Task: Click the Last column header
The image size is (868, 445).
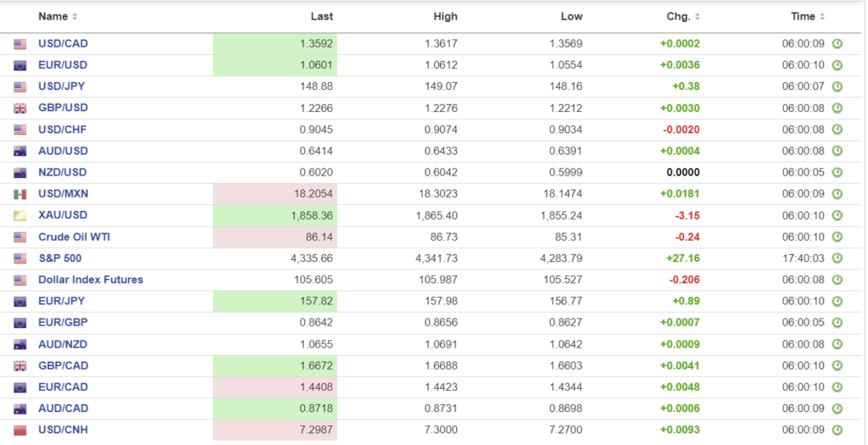Action: coord(321,17)
